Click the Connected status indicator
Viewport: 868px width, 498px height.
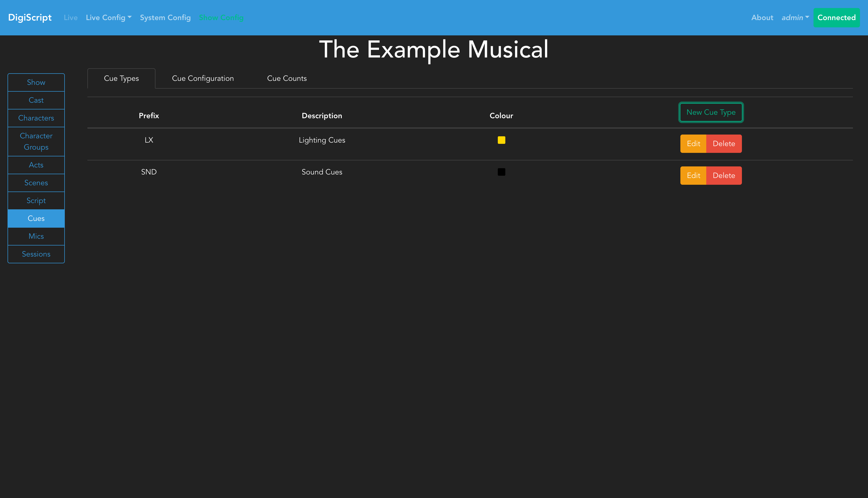click(x=836, y=17)
